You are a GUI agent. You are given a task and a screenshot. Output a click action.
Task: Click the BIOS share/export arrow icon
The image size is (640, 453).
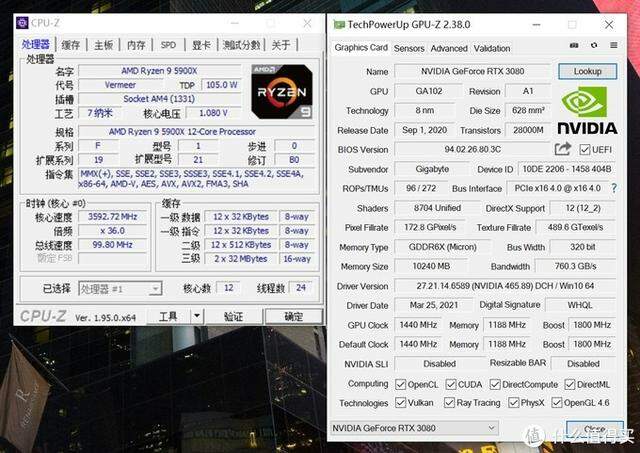pyautogui.click(x=562, y=149)
